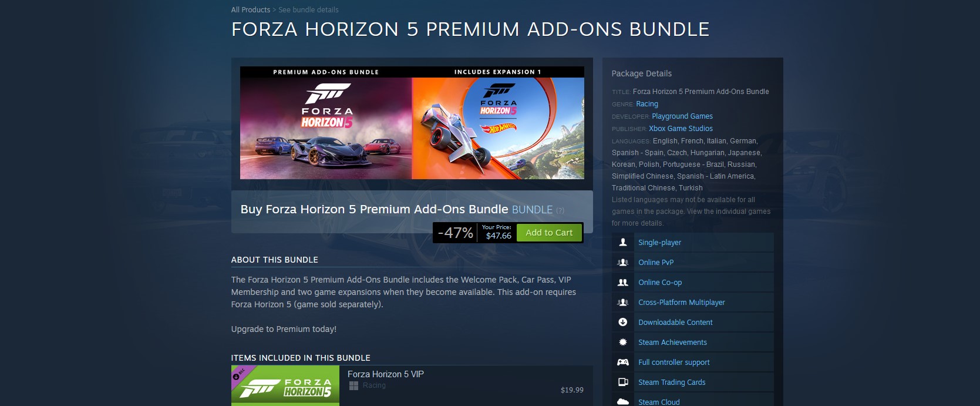Click the Steam Achievements star icon
Viewport: 980px width, 406px height.
coord(623,342)
